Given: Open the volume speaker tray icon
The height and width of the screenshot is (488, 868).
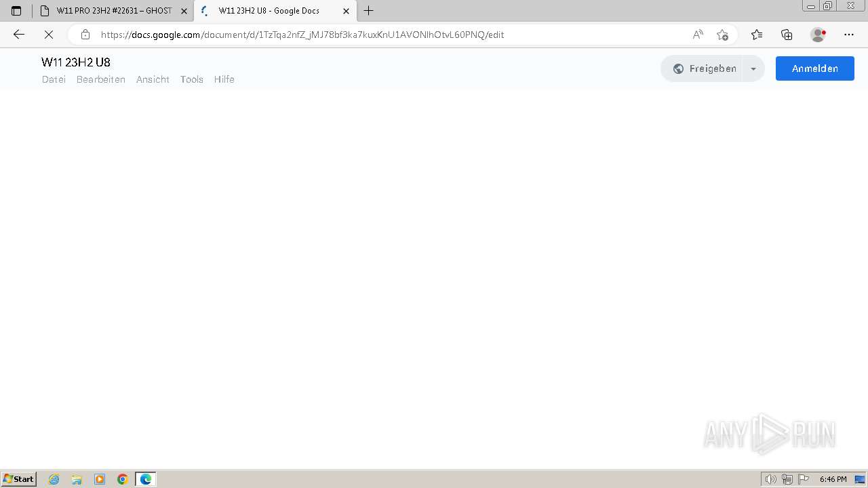Looking at the screenshot, I should [x=771, y=479].
